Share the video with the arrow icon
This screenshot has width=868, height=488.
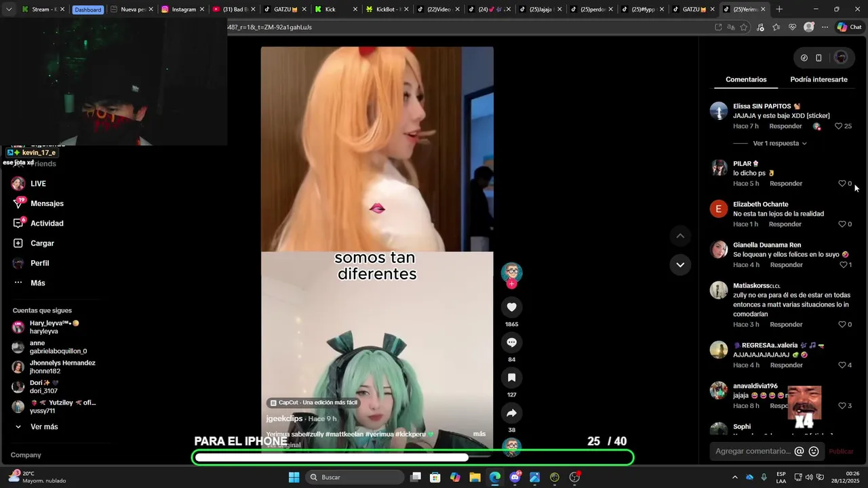(x=511, y=413)
